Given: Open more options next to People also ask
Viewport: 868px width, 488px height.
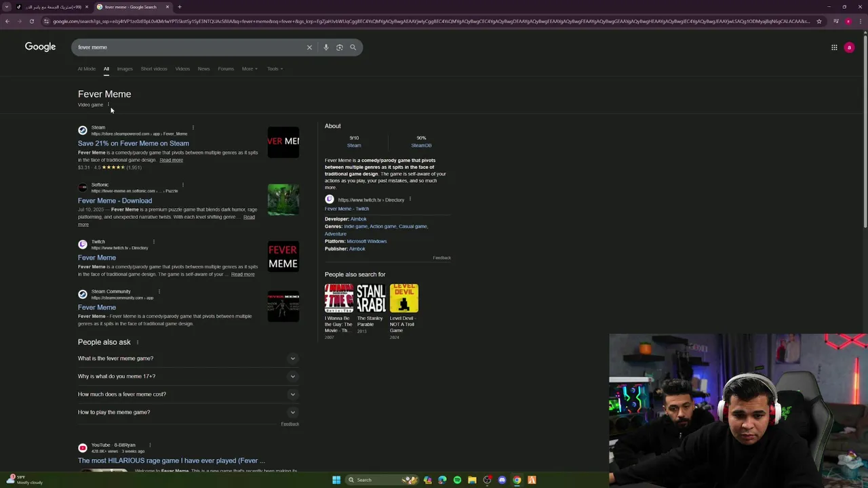Looking at the screenshot, I should (x=137, y=342).
